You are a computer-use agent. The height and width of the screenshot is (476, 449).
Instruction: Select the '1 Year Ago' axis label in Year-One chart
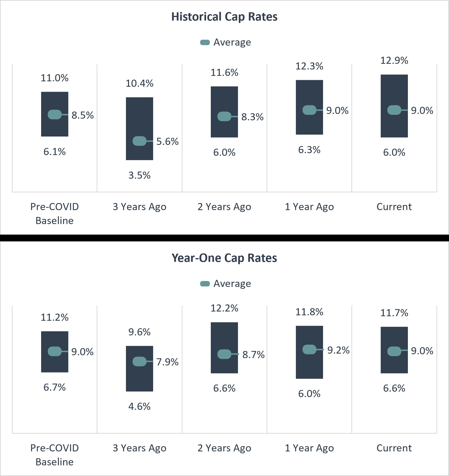[x=309, y=448]
